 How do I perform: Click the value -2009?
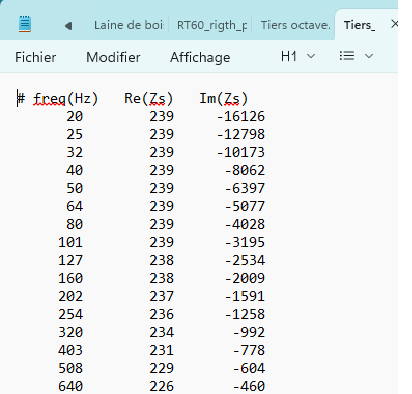[x=245, y=278]
